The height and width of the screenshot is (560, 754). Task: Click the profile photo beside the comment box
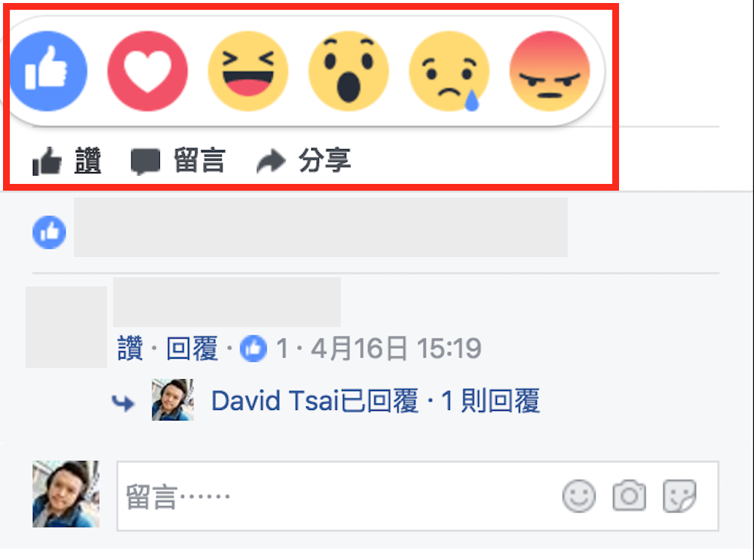[x=66, y=494]
